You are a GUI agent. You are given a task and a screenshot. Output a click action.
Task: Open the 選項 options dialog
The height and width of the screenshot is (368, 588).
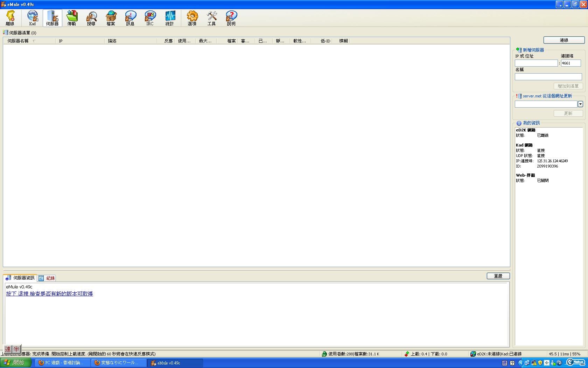click(192, 18)
